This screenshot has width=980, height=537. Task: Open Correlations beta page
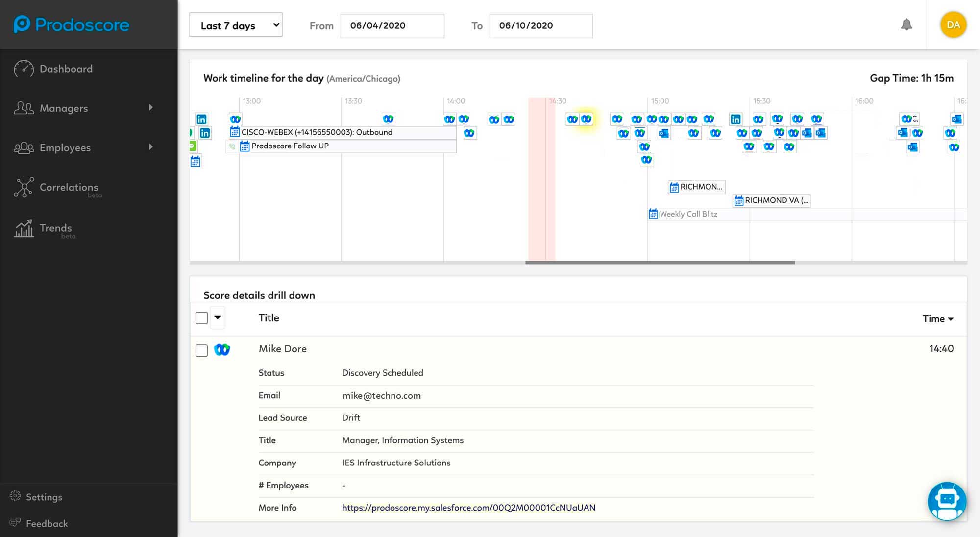coord(69,187)
